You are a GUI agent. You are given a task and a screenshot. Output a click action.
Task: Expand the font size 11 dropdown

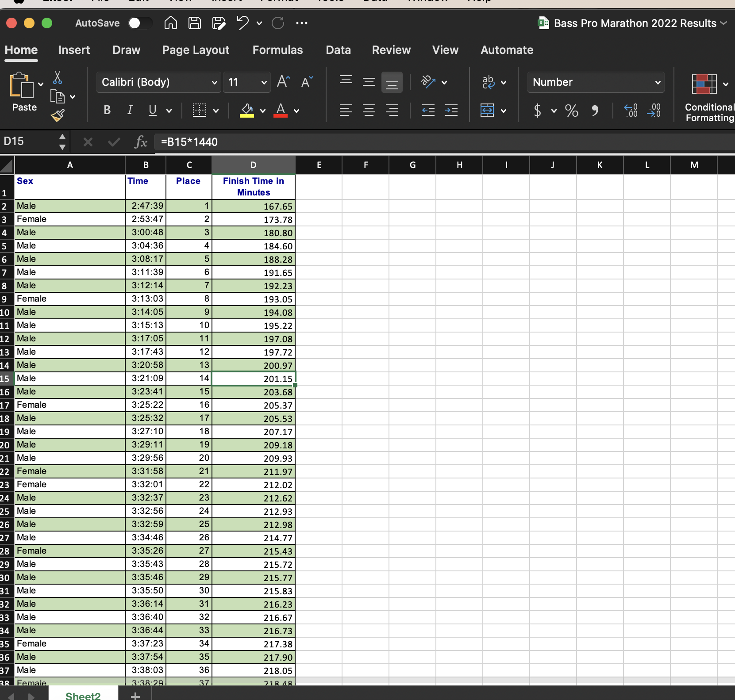[264, 82]
